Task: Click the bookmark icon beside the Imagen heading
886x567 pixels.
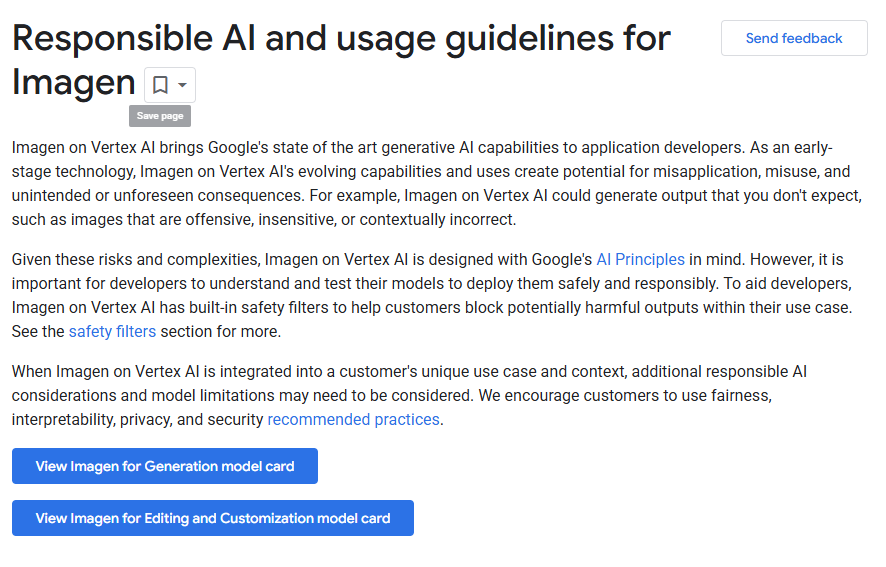Action: [160, 85]
